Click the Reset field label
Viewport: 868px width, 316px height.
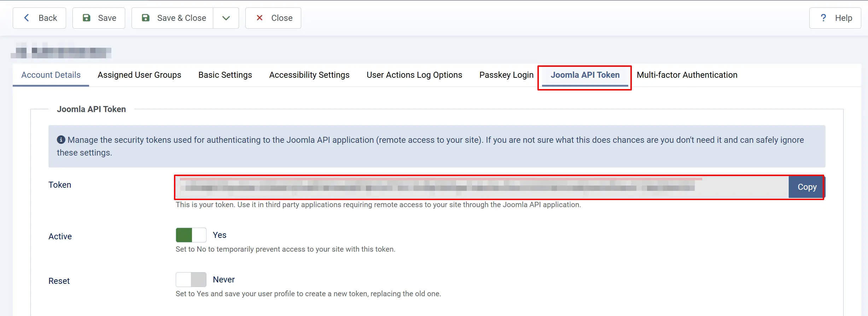click(x=59, y=281)
